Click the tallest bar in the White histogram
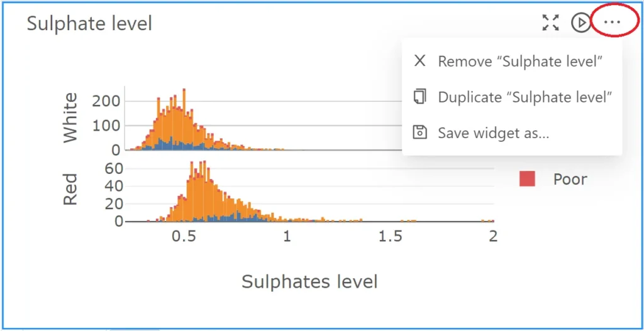 184,119
